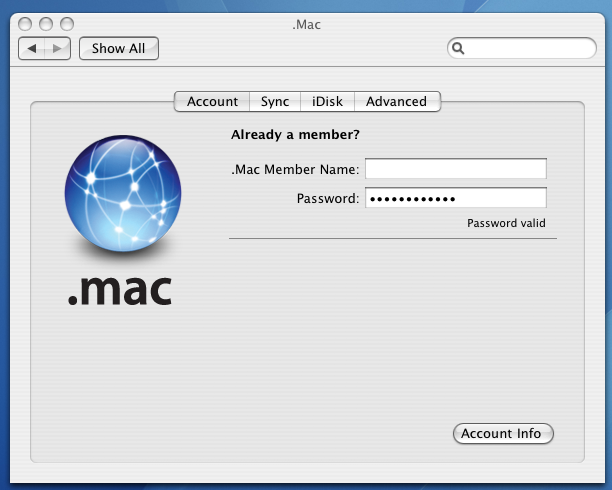The width and height of the screenshot is (612, 490).
Task: Switch to the Sync tab
Action: tap(275, 102)
